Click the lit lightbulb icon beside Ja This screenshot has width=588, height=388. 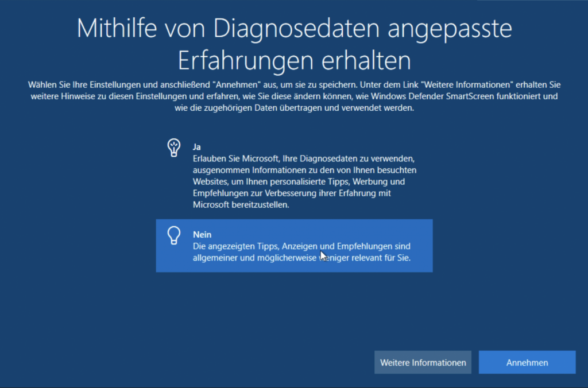point(173,148)
